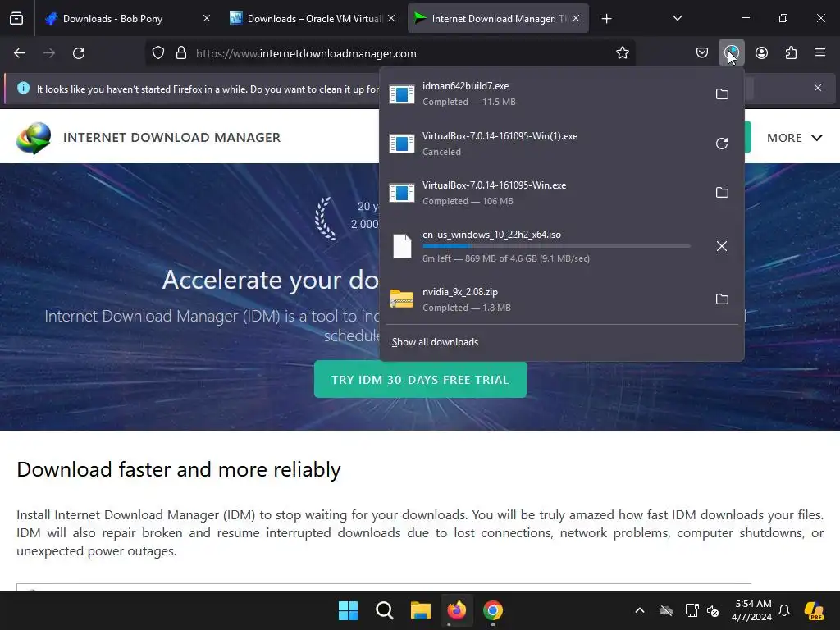The height and width of the screenshot is (630, 840).
Task: Reload the current page
Action: point(79,53)
